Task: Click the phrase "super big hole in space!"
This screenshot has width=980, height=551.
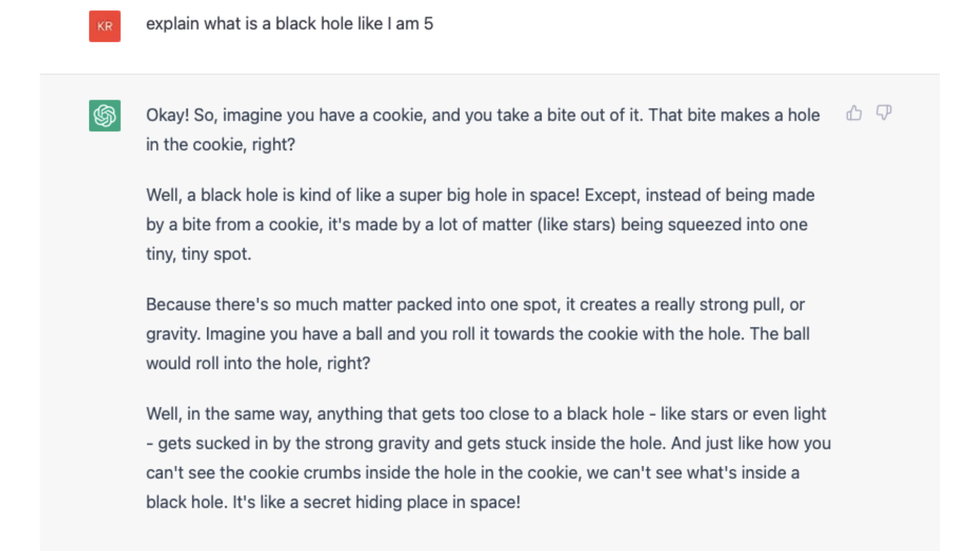Action: [x=489, y=195]
